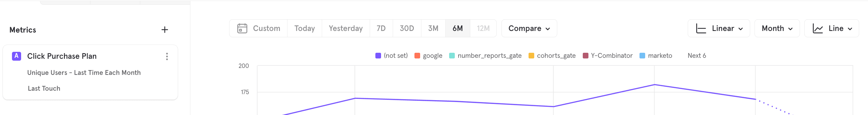The image size is (868, 115).
Task: Show the Next 6 legend items
Action: point(697,56)
